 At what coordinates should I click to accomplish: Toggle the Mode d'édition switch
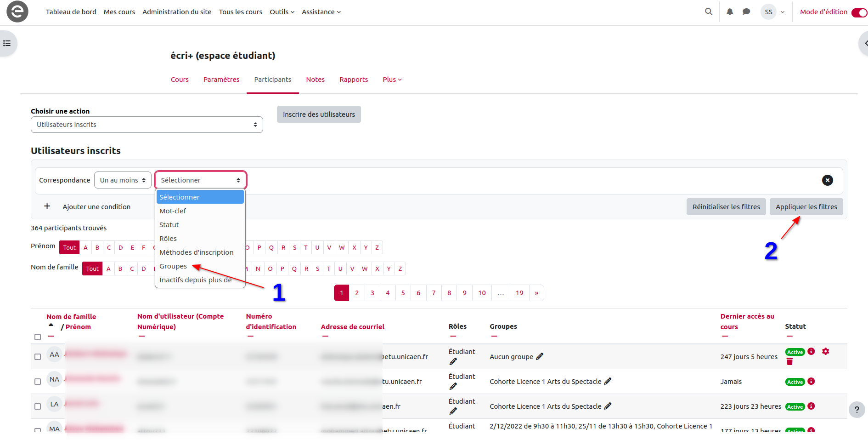click(858, 12)
